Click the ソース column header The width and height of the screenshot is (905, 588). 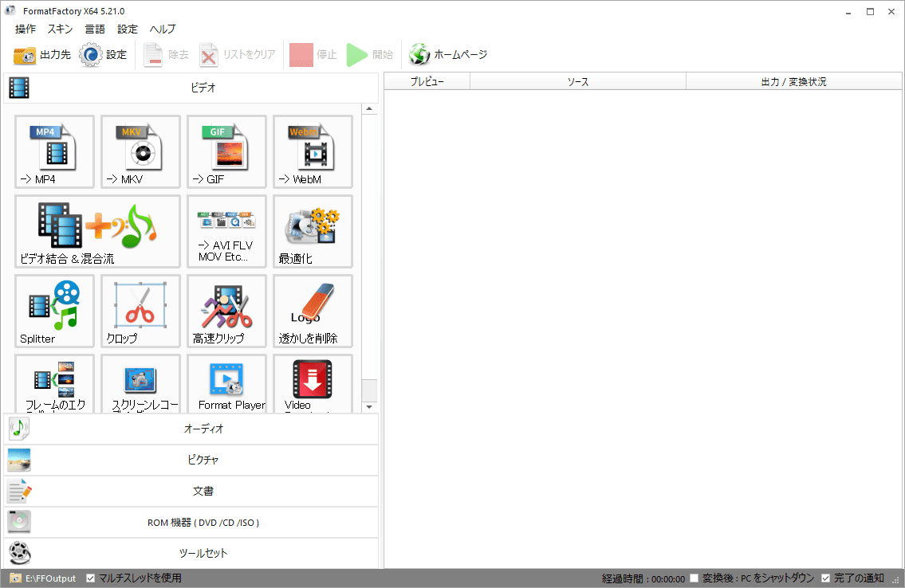click(x=578, y=82)
